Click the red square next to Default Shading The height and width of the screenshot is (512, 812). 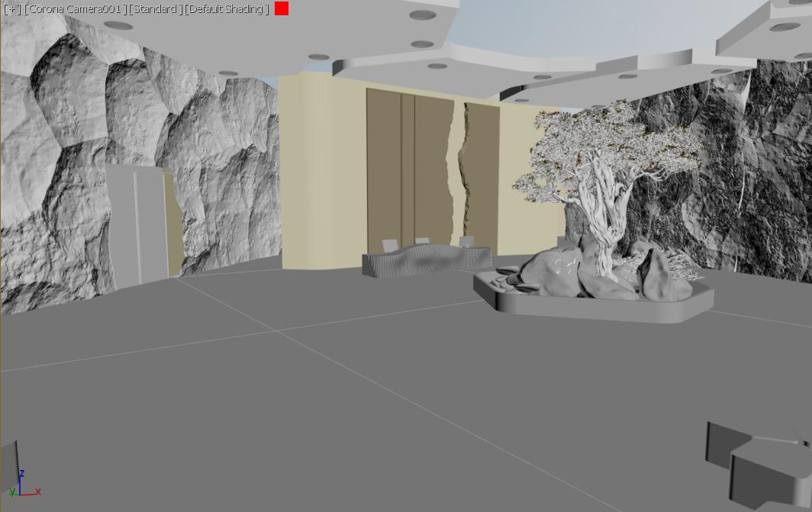(282, 8)
